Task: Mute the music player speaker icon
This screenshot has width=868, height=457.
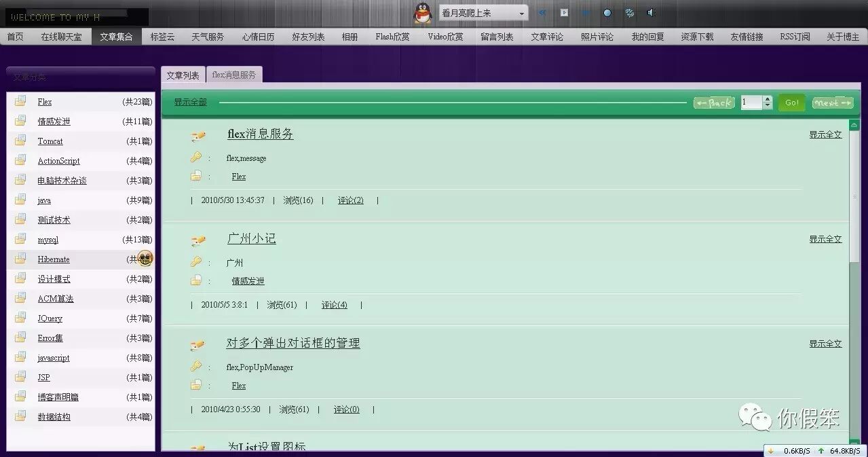Action: (x=651, y=13)
